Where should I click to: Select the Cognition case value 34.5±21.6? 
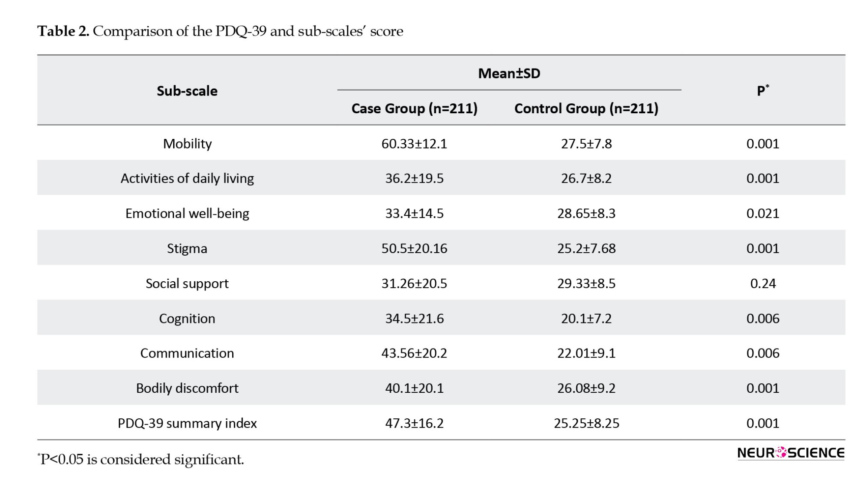(414, 319)
